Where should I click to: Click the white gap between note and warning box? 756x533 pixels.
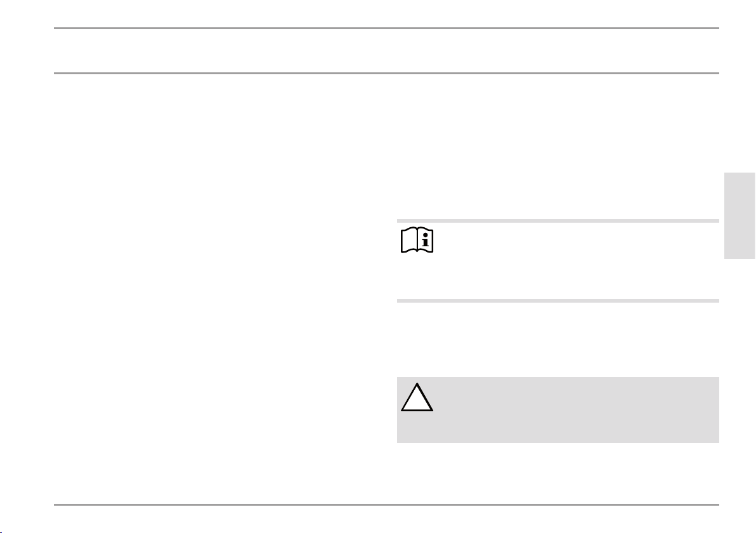pyautogui.click(x=558, y=339)
